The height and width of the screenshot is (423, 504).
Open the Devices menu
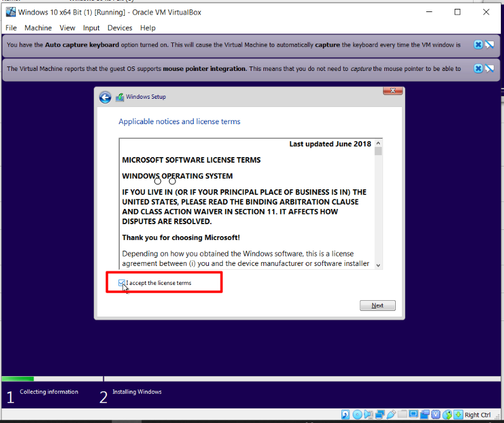click(x=120, y=28)
